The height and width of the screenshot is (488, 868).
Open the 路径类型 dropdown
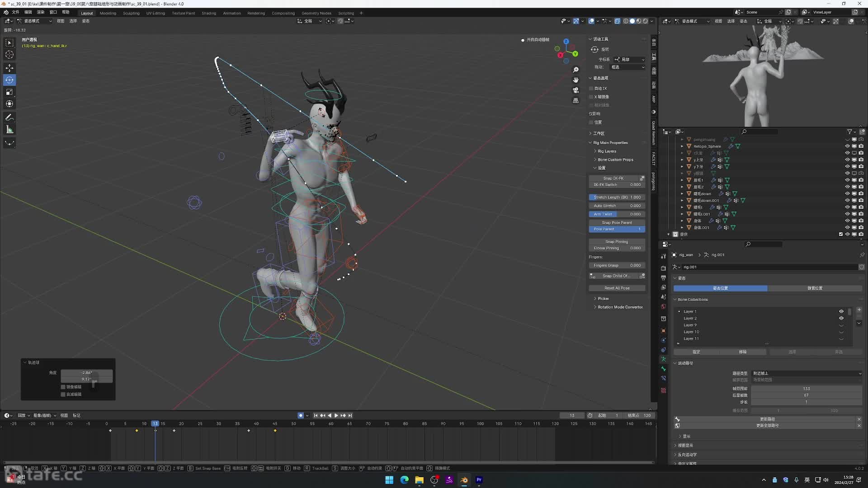tap(807, 373)
